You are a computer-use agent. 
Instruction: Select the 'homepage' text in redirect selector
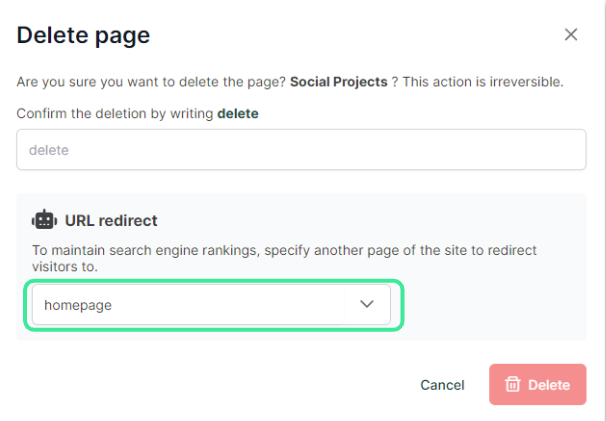pos(78,305)
